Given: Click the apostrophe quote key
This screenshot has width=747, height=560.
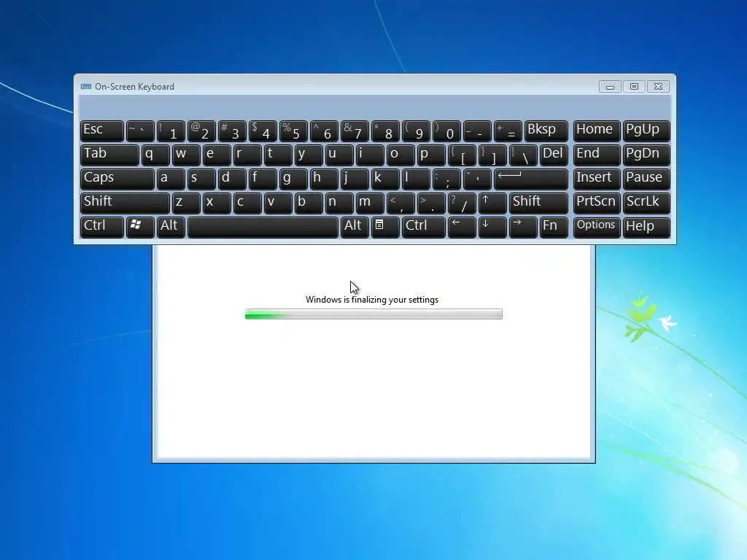Looking at the screenshot, I should pyautogui.click(x=477, y=179).
